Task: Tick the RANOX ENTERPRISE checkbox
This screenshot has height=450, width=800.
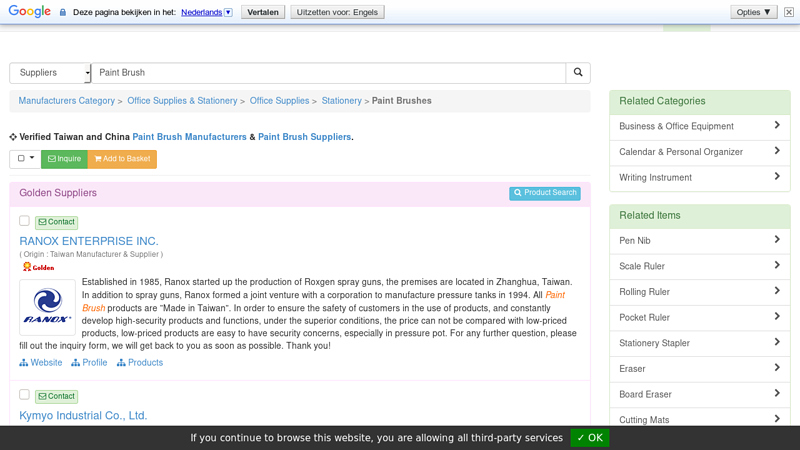Action: tap(24, 220)
